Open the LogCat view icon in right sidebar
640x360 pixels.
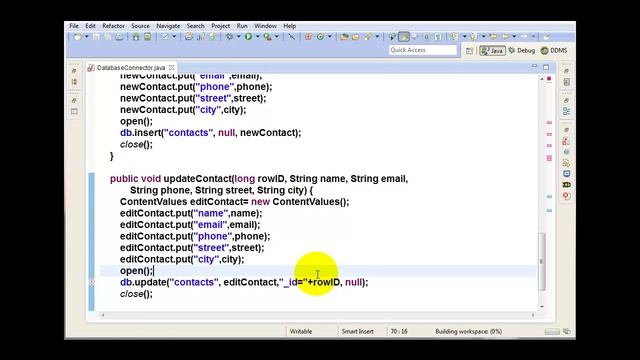click(567, 184)
